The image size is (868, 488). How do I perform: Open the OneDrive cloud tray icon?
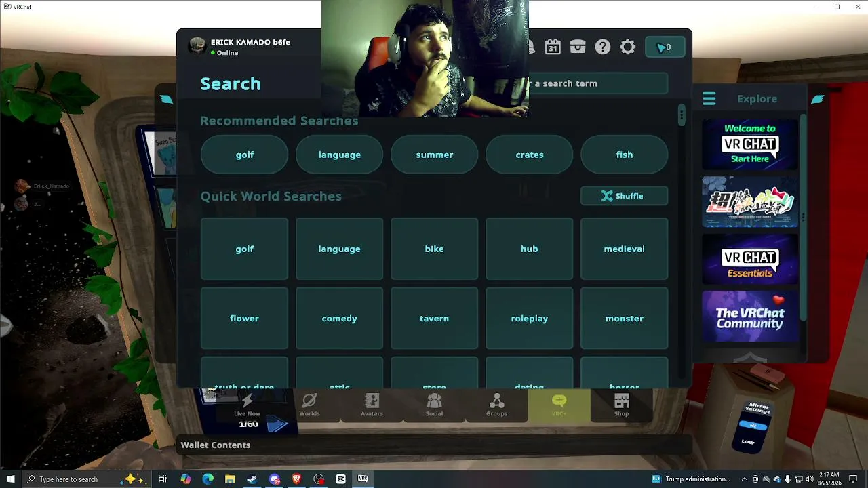click(x=777, y=479)
